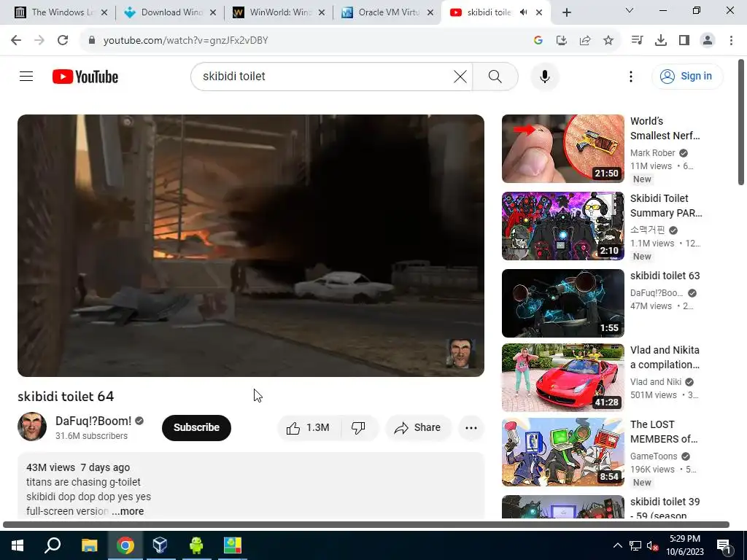747x560 pixels.
Task: Click the Share button
Action: (x=418, y=427)
